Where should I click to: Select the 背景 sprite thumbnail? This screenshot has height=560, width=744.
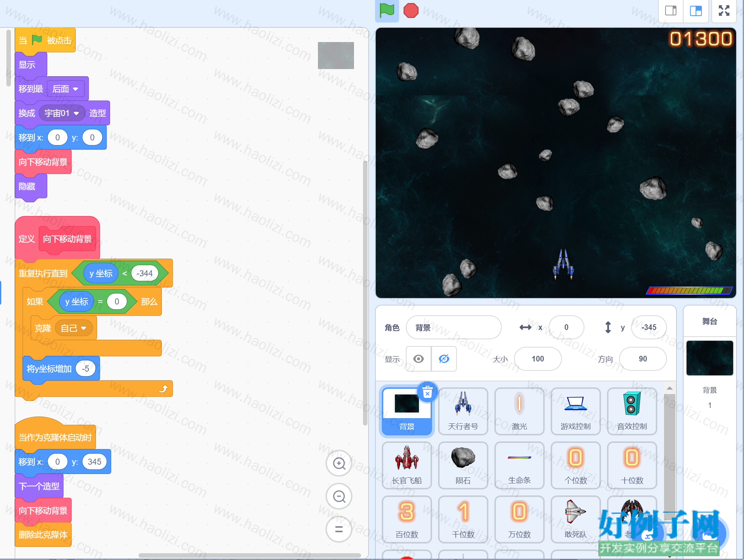pos(407,411)
